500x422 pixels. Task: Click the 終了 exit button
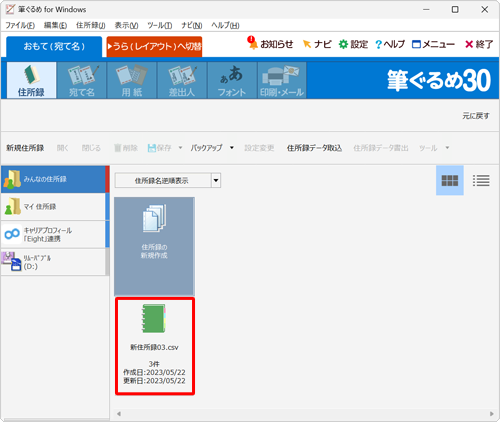pos(479,44)
